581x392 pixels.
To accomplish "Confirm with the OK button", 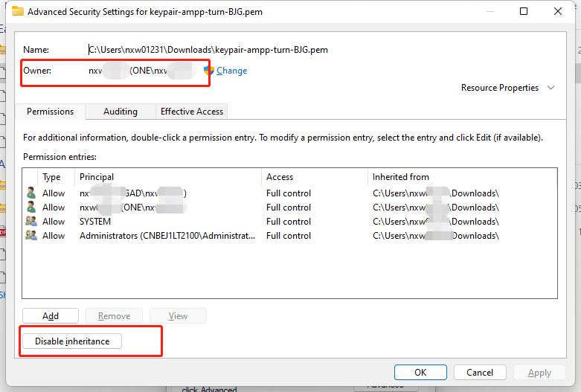I will click(420, 373).
